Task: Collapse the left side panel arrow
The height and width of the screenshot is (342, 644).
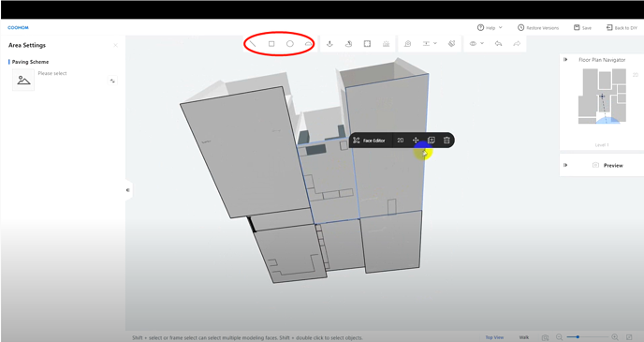Action: point(128,190)
